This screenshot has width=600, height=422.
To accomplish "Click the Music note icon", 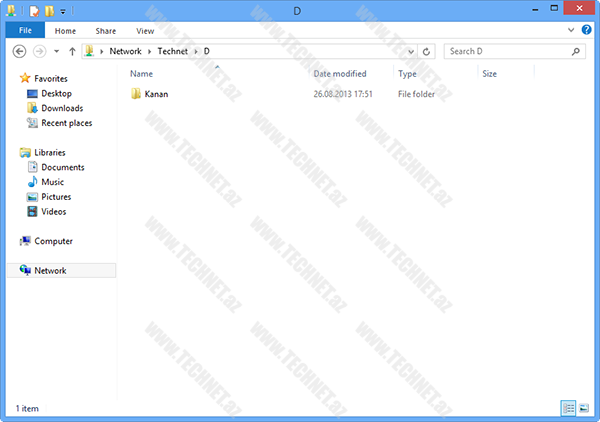I will [x=32, y=182].
